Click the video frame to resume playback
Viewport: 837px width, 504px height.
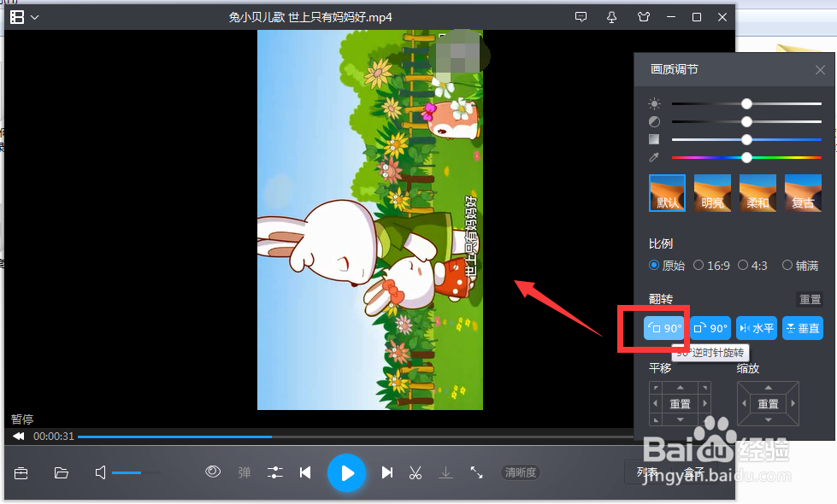coord(370,220)
